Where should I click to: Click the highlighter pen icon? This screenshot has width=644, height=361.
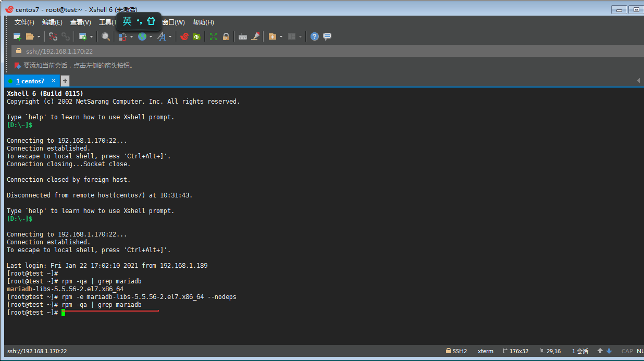pos(255,36)
